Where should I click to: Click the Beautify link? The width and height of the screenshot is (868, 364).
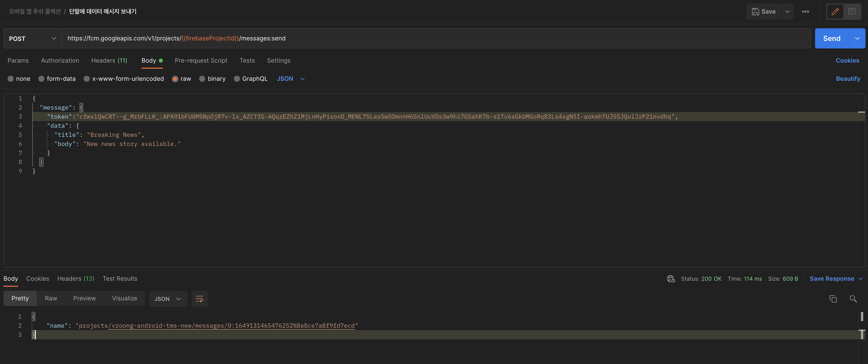[848, 79]
